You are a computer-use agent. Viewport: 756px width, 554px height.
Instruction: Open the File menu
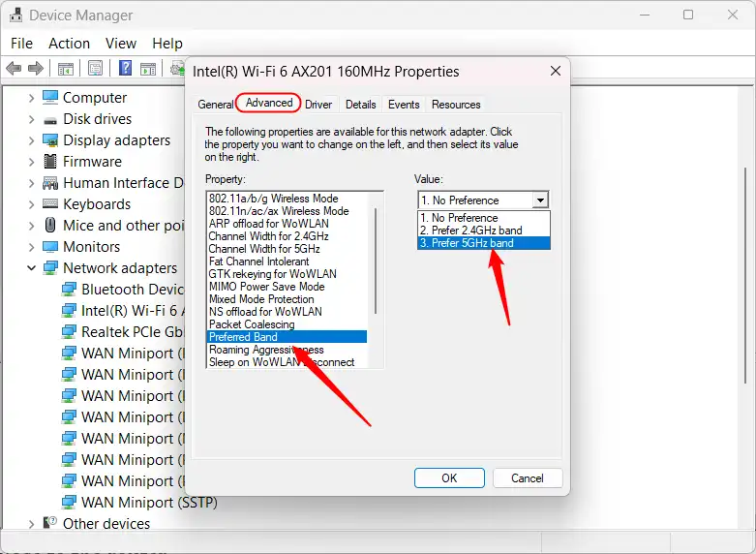[x=21, y=44]
